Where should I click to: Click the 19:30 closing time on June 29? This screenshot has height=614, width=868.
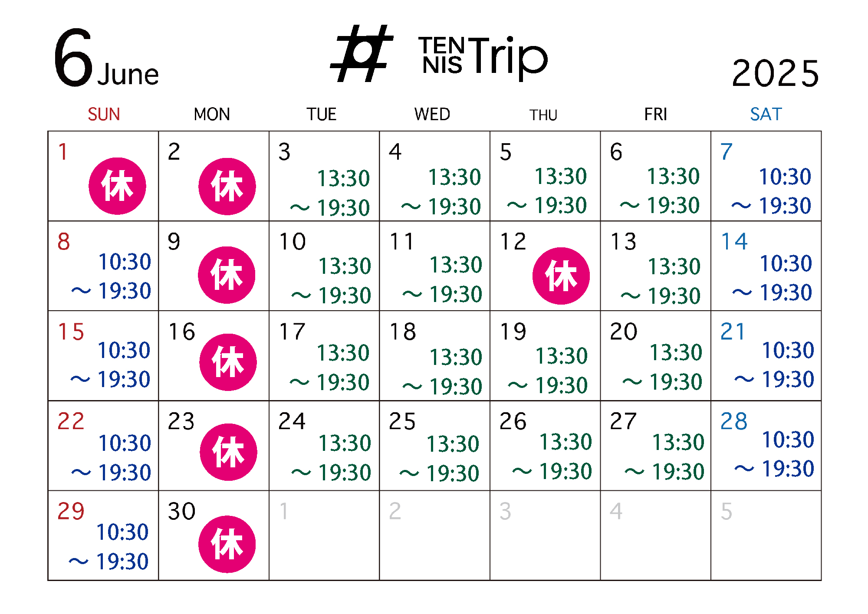coord(122,561)
